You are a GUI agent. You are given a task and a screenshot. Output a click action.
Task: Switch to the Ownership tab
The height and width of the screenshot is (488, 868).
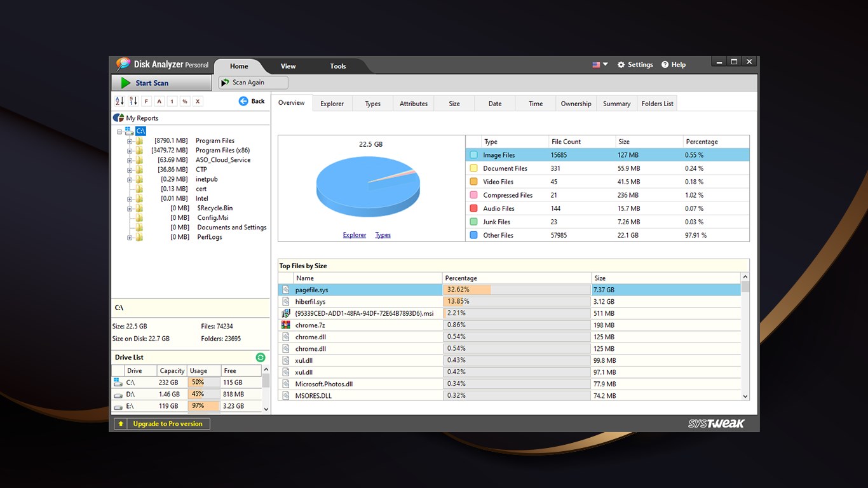576,104
